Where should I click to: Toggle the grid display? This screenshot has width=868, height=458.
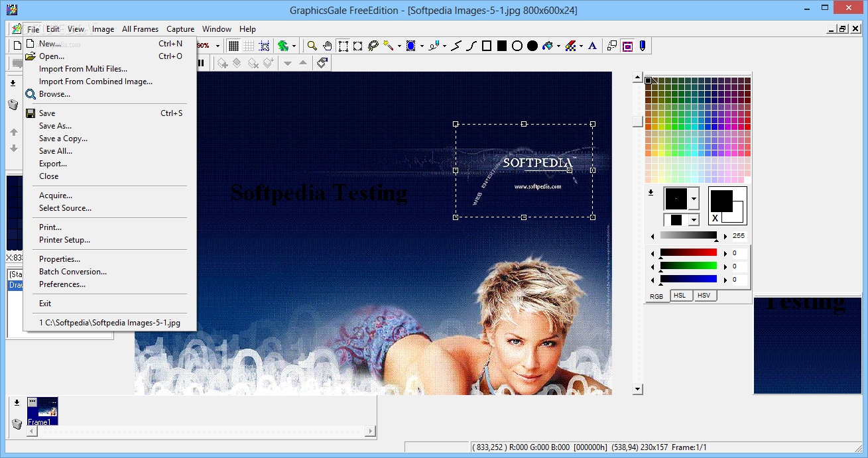[x=233, y=46]
